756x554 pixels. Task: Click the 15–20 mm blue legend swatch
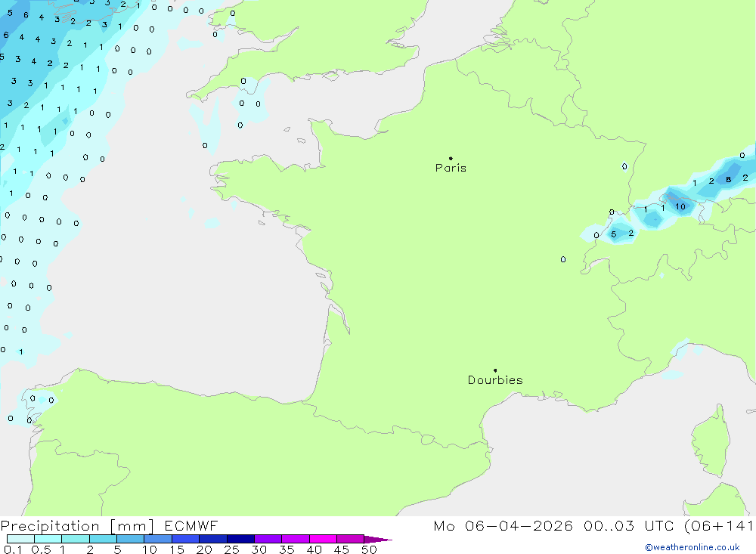(x=185, y=539)
